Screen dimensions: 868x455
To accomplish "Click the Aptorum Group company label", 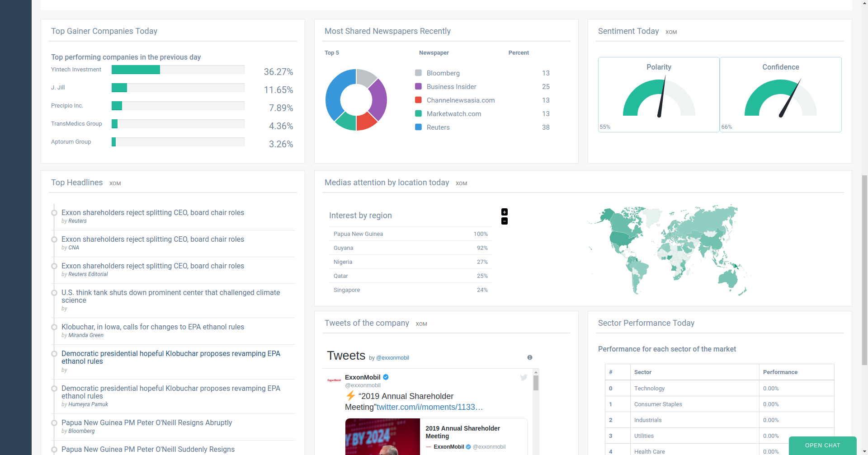I will (x=71, y=142).
